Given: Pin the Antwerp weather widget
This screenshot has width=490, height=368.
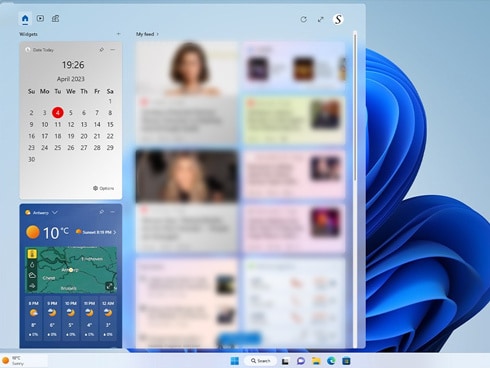Looking at the screenshot, I should click(101, 212).
